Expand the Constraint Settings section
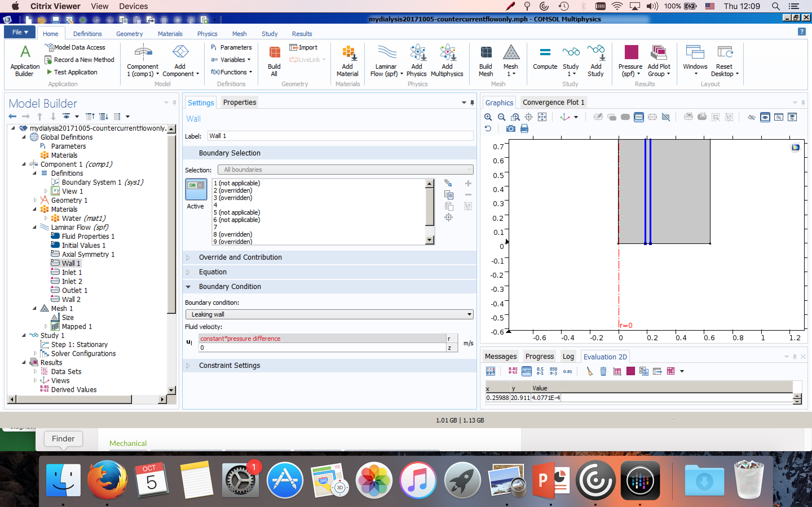Viewport: 812px width, 507px height. pyautogui.click(x=229, y=366)
